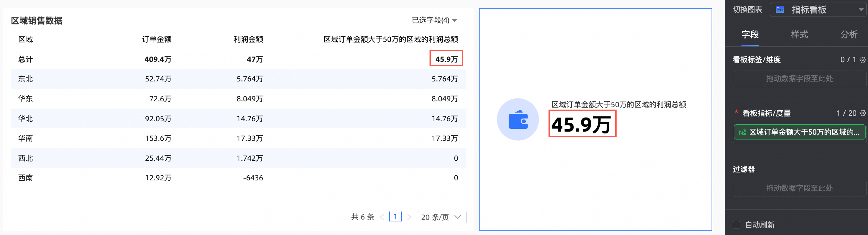This screenshot has height=235, width=868.
Task: Click the large 45.9万 KPI value
Action: (582, 124)
